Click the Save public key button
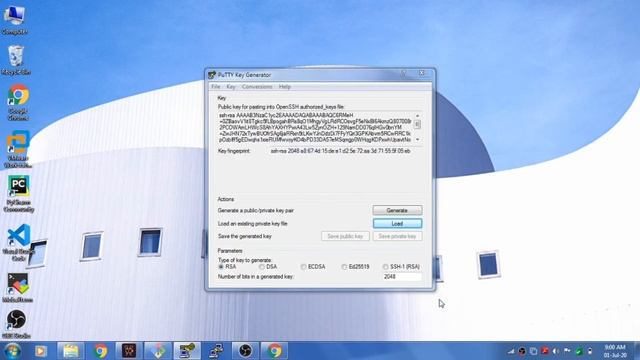 click(x=345, y=236)
